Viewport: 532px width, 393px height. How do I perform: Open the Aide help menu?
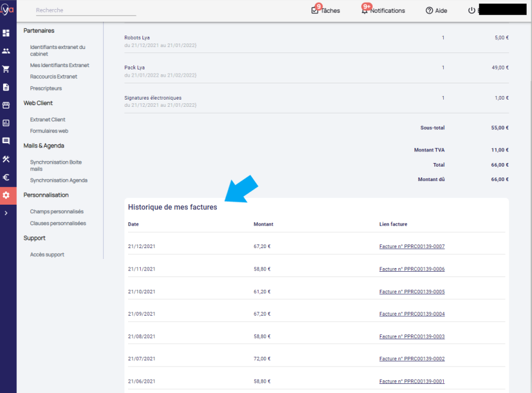point(437,10)
